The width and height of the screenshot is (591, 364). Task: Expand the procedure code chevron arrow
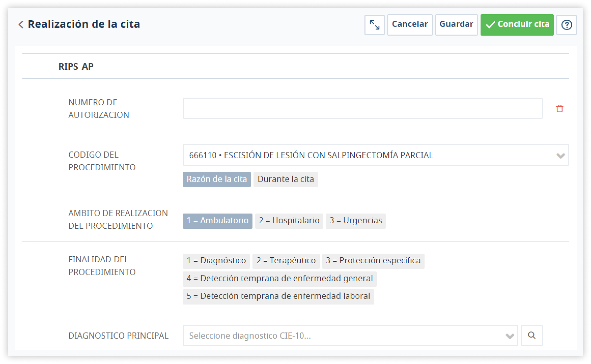coord(560,155)
